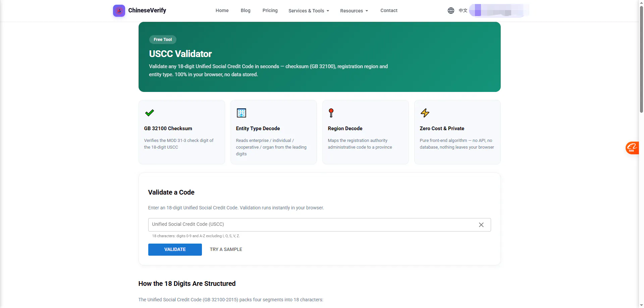This screenshot has height=308, width=644.
Task: Click the Region Decode pin icon
Action: tap(331, 113)
